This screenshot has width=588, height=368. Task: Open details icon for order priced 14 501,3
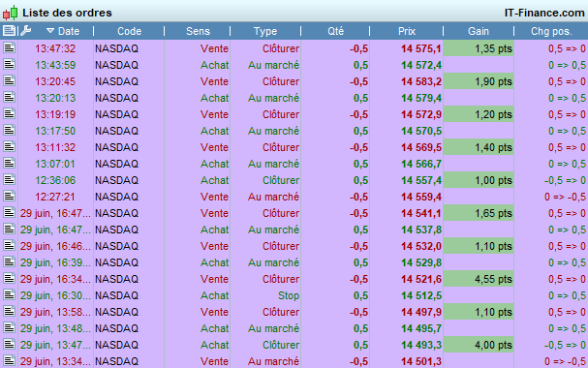click(9, 361)
